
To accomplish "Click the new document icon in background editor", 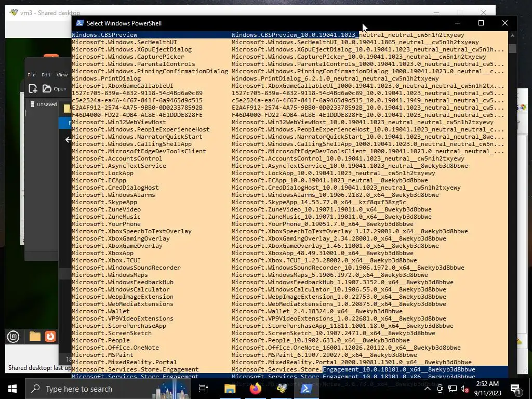I will [x=33, y=88].
